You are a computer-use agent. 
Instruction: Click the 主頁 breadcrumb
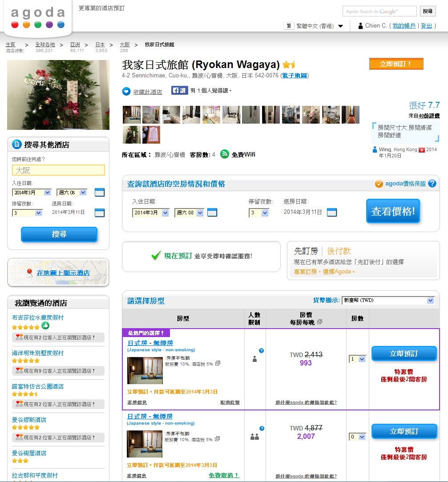pos(10,44)
